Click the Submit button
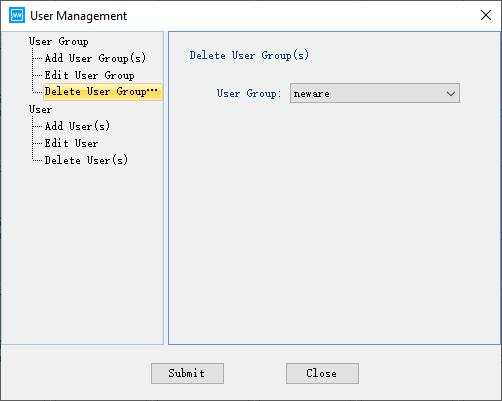The width and height of the screenshot is (502, 401). [x=187, y=373]
